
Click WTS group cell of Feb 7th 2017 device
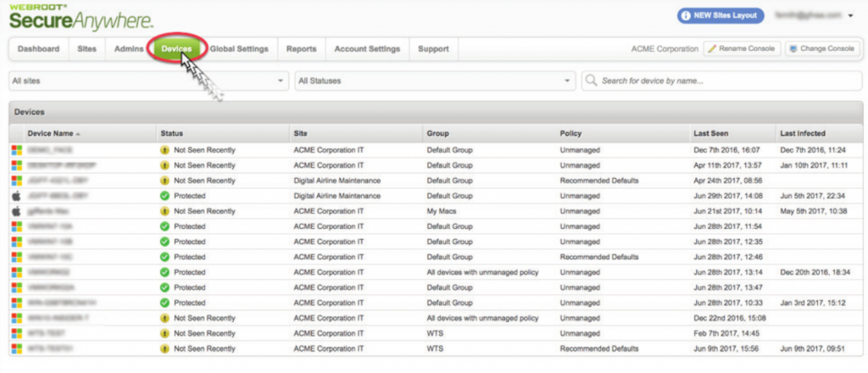(435, 333)
